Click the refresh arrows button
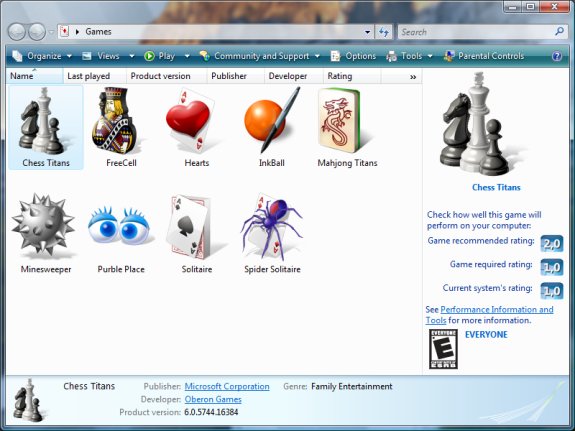This screenshot has height=431, width=575. click(x=384, y=32)
